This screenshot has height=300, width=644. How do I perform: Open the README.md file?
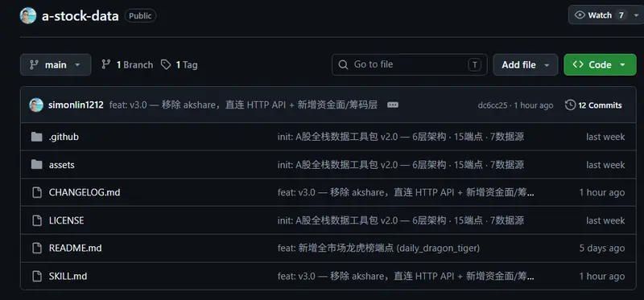coord(75,249)
